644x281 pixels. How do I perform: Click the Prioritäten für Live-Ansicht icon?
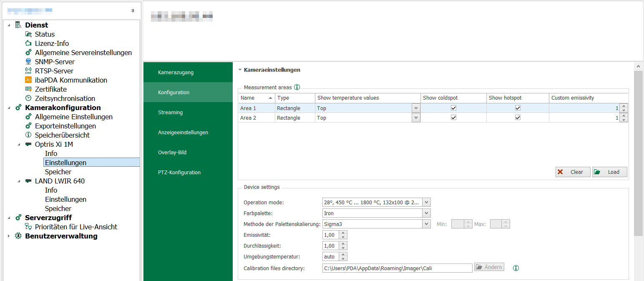pyautogui.click(x=28, y=227)
